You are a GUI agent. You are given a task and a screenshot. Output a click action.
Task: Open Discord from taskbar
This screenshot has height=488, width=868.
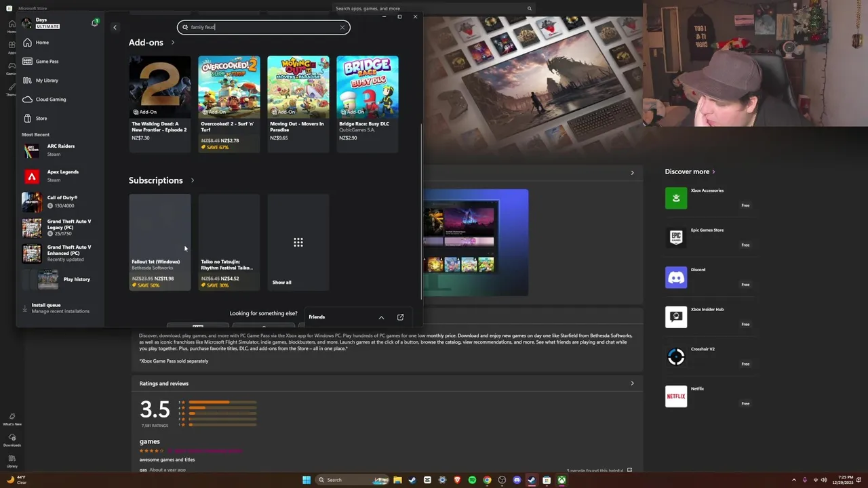[x=517, y=480]
